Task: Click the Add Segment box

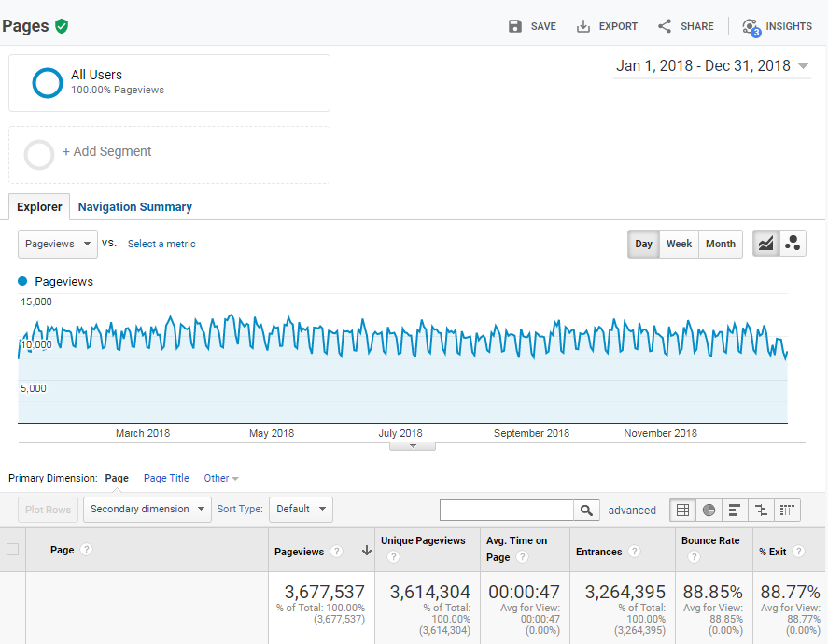Action: point(170,155)
